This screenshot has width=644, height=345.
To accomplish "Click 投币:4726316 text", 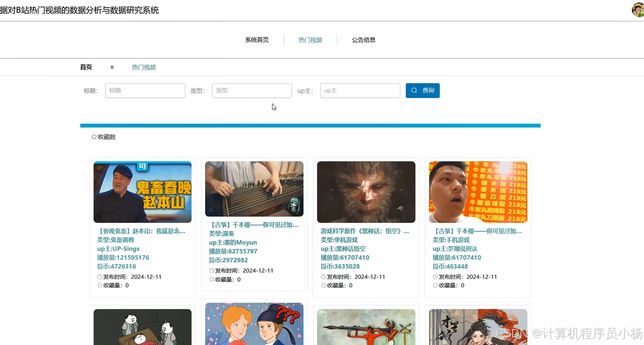I will (x=117, y=266).
